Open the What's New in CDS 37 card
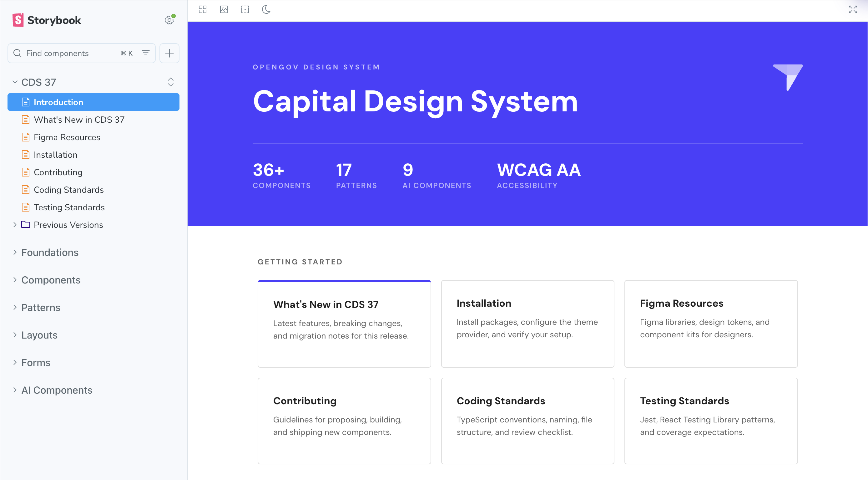Image resolution: width=868 pixels, height=480 pixels. pyautogui.click(x=344, y=324)
